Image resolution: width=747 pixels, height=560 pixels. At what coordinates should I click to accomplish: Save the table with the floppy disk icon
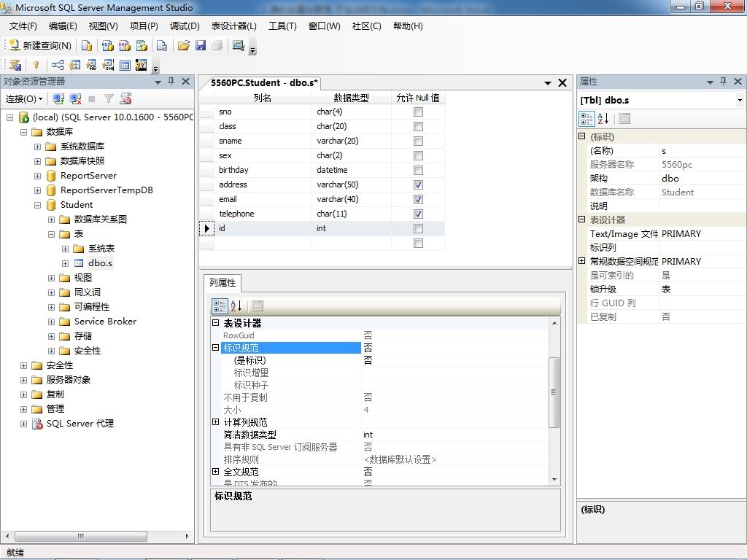[201, 45]
